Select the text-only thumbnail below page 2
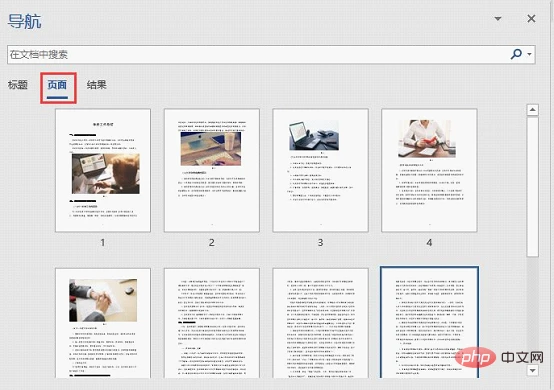 point(212,323)
